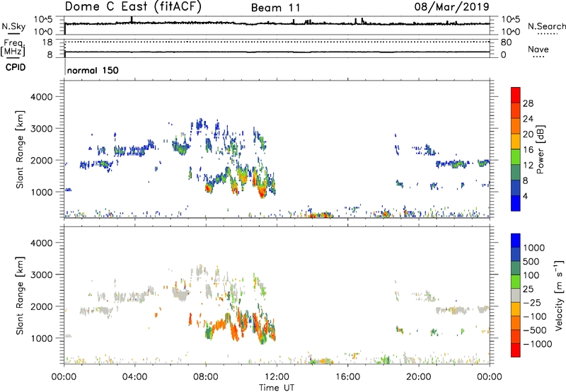Viewport: 566px width, 392px height.
Task: Click the "Power [dB]" color bar title
Action: [x=540, y=149]
